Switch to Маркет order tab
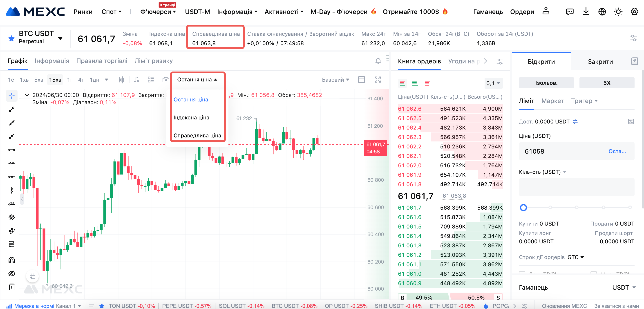 coord(552,101)
